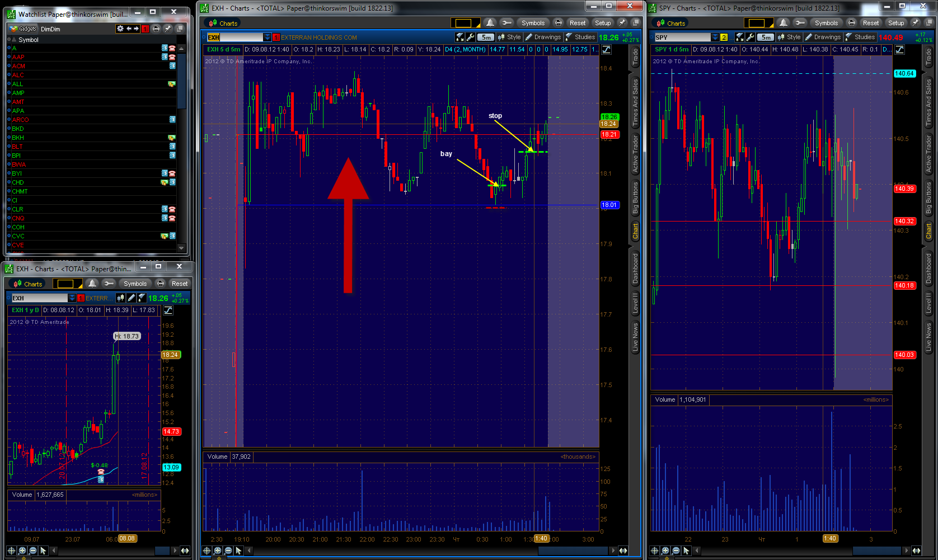
Task: Toggle the blue dot on watchlist row BKH
Action: (9, 138)
